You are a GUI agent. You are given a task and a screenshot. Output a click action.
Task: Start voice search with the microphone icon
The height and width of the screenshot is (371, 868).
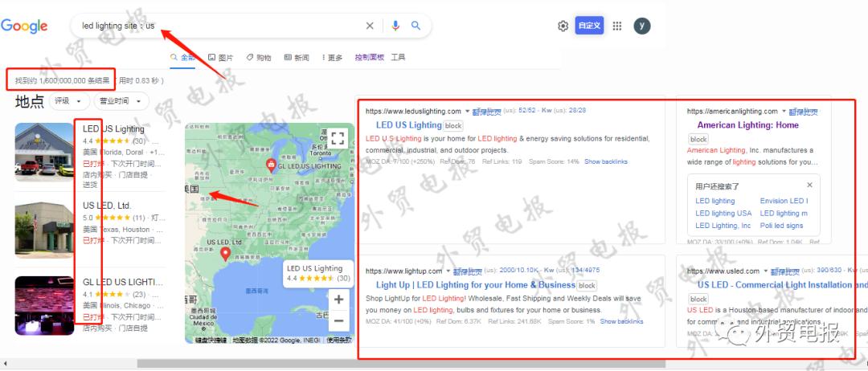click(395, 26)
